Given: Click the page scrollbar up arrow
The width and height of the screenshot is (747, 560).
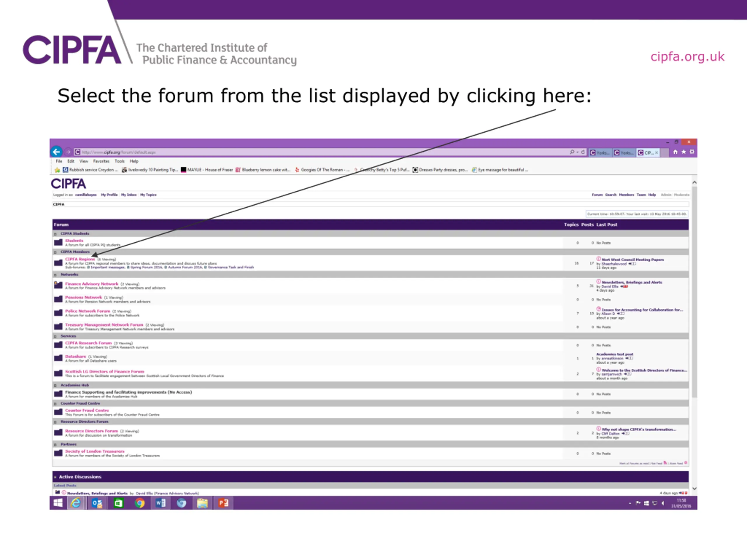Looking at the screenshot, I should click(694, 182).
